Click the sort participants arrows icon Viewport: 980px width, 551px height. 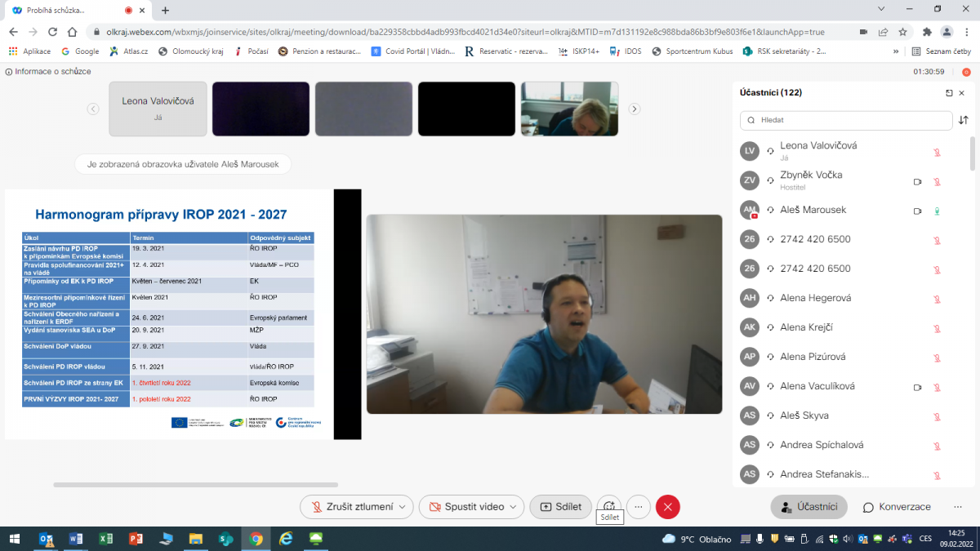964,120
